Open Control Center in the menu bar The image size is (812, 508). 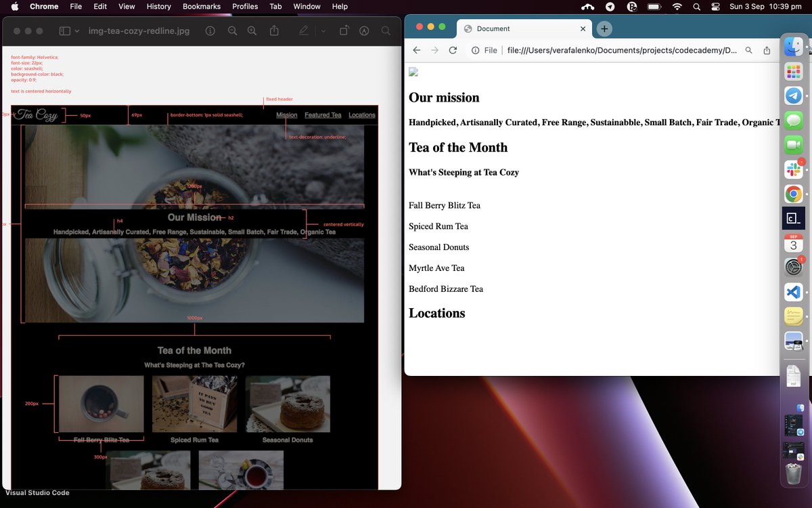point(716,6)
